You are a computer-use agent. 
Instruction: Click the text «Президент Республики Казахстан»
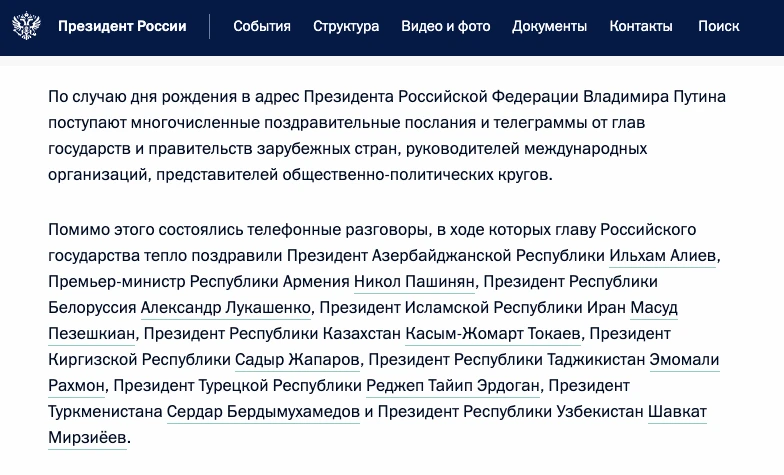click(x=272, y=334)
